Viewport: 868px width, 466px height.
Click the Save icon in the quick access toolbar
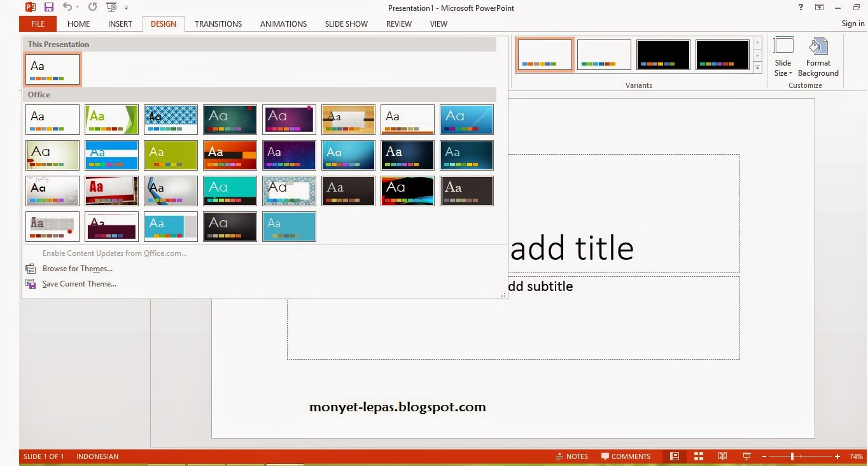(x=49, y=8)
